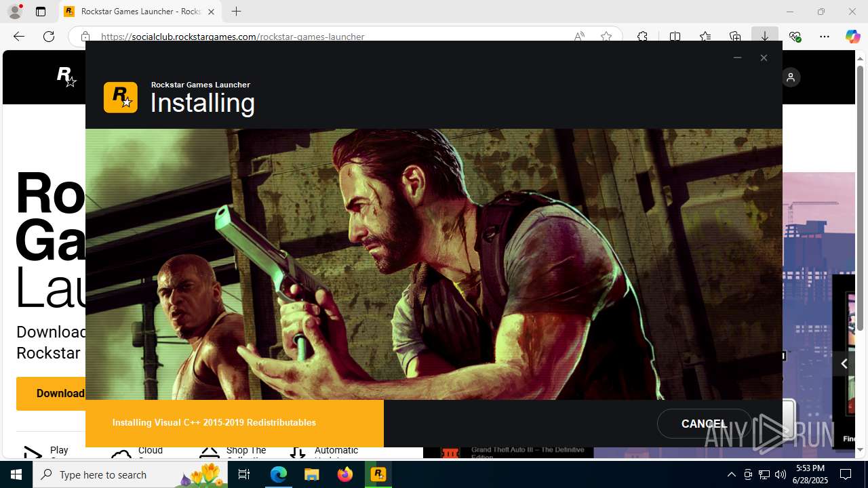Open Task View on taskbar
The width and height of the screenshot is (868, 488).
click(x=244, y=474)
